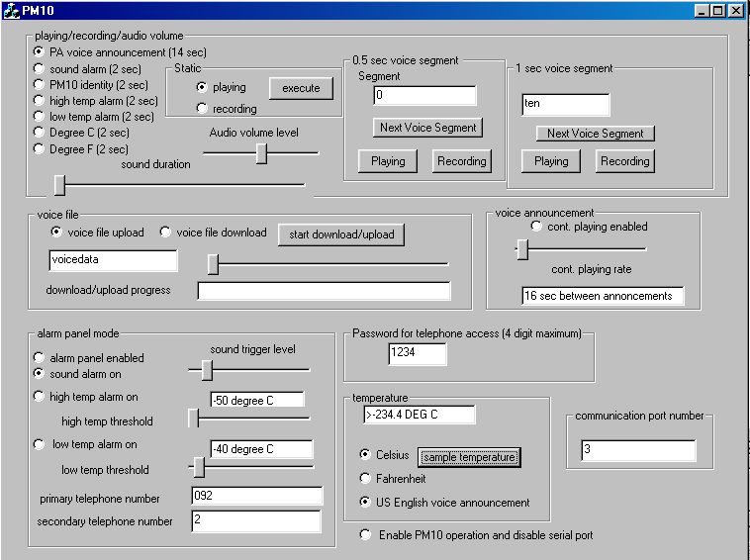Click the cont. playing rate slider thumb
This screenshot has height=560, width=750.
click(522, 249)
